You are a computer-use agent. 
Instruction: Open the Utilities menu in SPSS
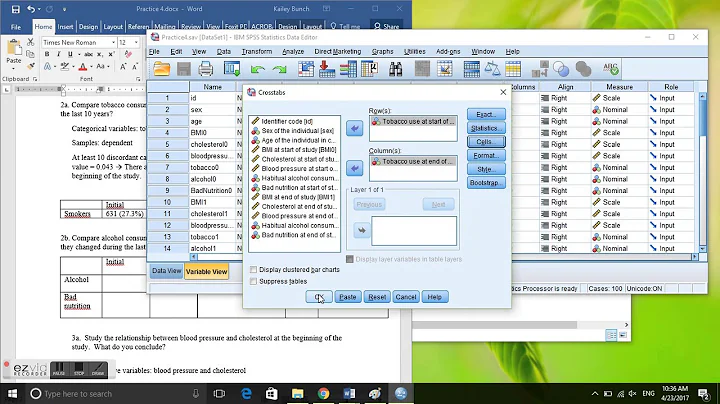coord(415,51)
